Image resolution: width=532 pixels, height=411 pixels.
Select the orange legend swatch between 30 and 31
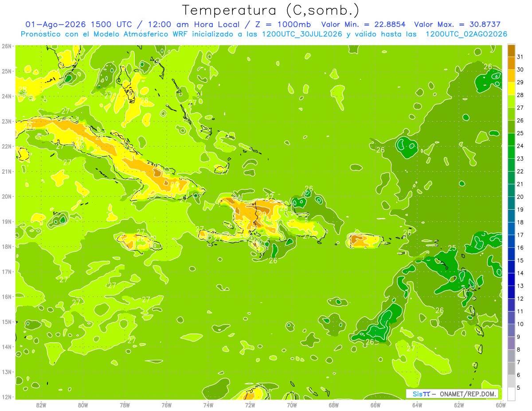pos(511,63)
